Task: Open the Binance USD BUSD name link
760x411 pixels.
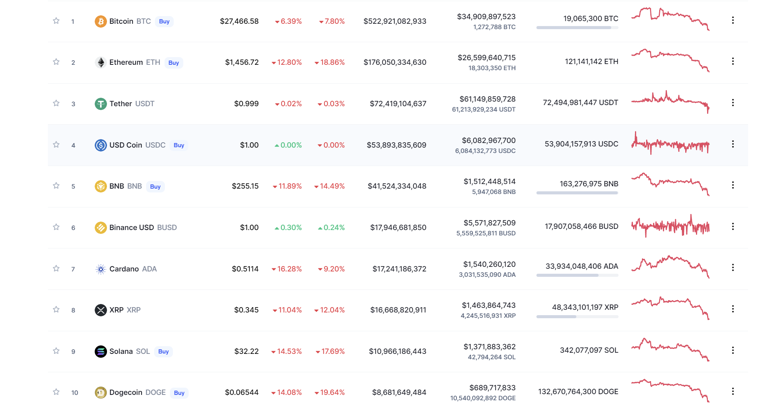Action: point(143,227)
